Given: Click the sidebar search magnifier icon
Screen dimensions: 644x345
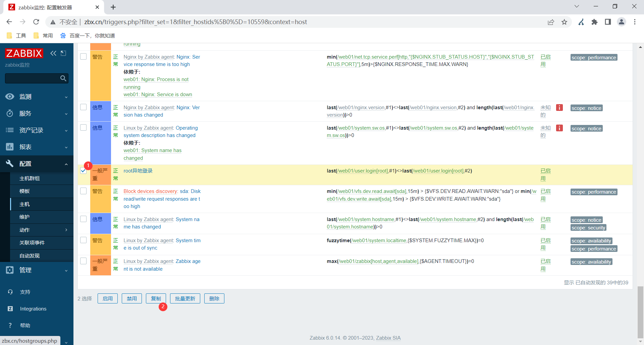Looking at the screenshot, I should [x=63, y=78].
